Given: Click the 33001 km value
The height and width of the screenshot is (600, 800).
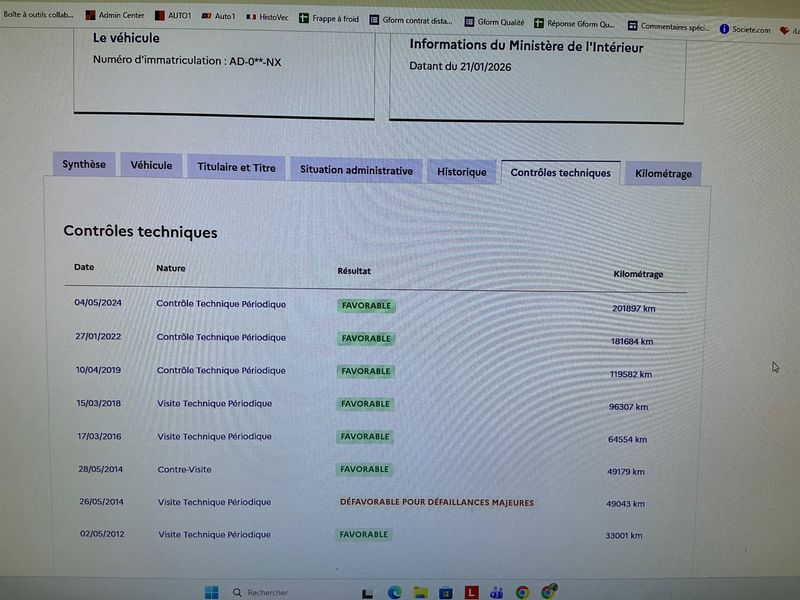Looking at the screenshot, I should 623,535.
